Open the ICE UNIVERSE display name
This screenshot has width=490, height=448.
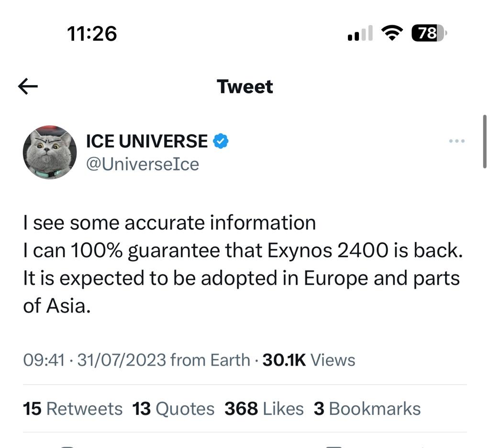pos(147,141)
